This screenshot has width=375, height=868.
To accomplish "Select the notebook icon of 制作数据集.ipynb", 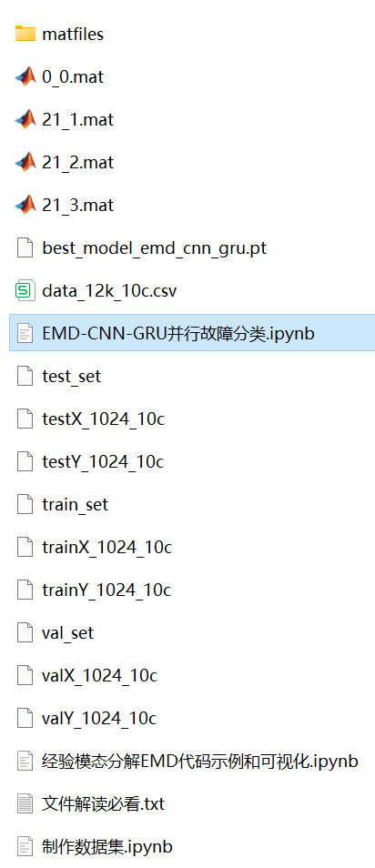I will [25, 846].
